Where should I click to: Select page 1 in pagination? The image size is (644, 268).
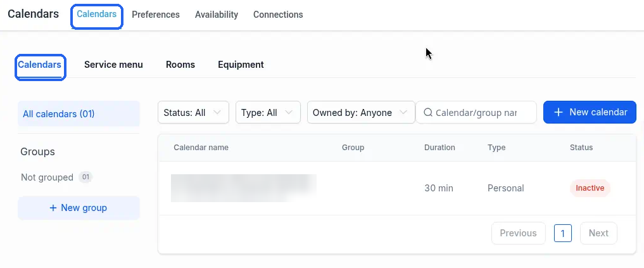tap(563, 234)
